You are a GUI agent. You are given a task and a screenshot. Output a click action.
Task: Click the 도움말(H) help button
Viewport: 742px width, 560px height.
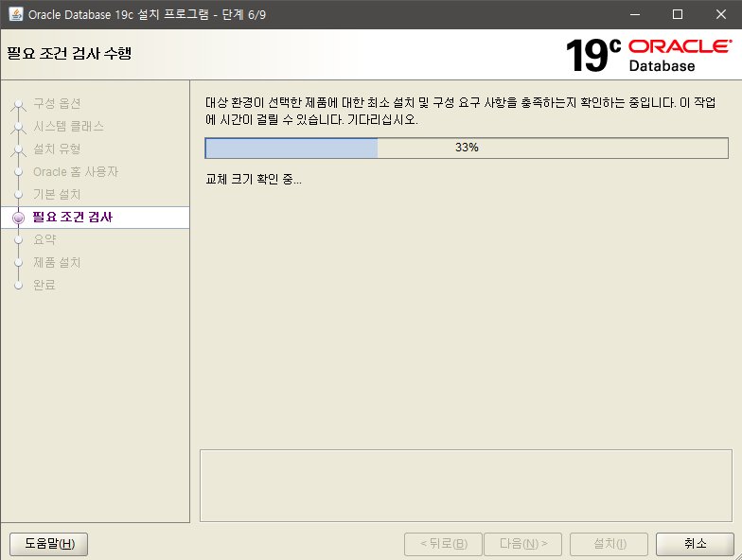[x=49, y=544]
